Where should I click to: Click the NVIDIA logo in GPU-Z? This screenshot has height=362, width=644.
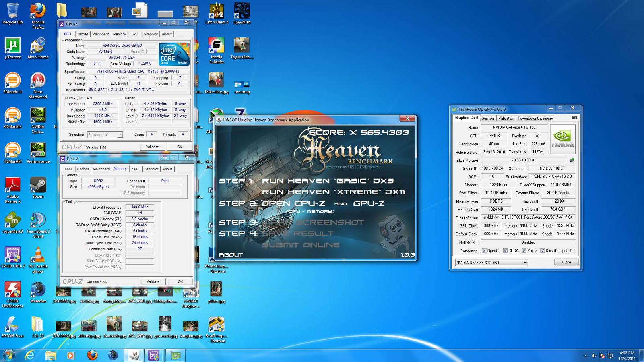click(563, 139)
